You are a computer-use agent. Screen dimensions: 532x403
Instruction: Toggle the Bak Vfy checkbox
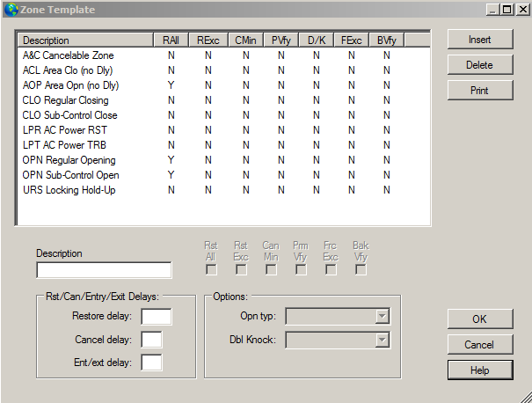(361, 270)
